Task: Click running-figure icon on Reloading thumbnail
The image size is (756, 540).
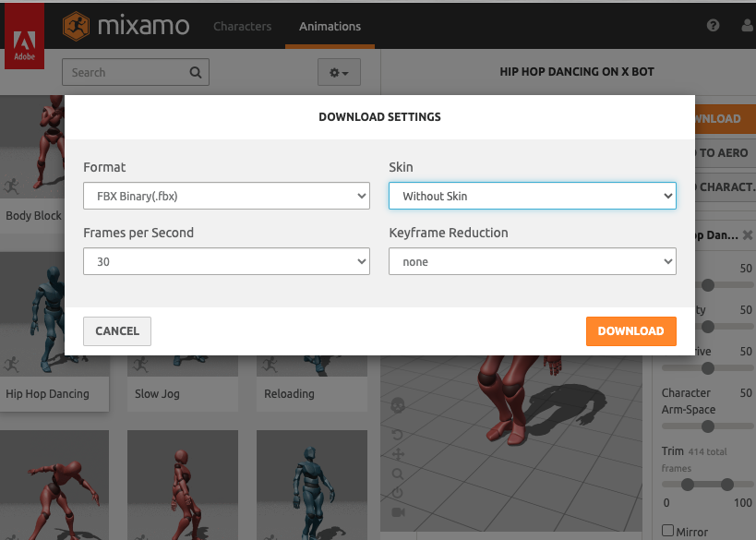Action: [x=270, y=364]
